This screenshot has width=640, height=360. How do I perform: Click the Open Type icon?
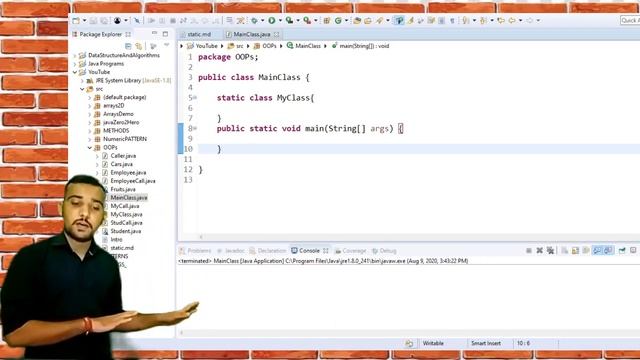pyautogui.click(x=358, y=20)
